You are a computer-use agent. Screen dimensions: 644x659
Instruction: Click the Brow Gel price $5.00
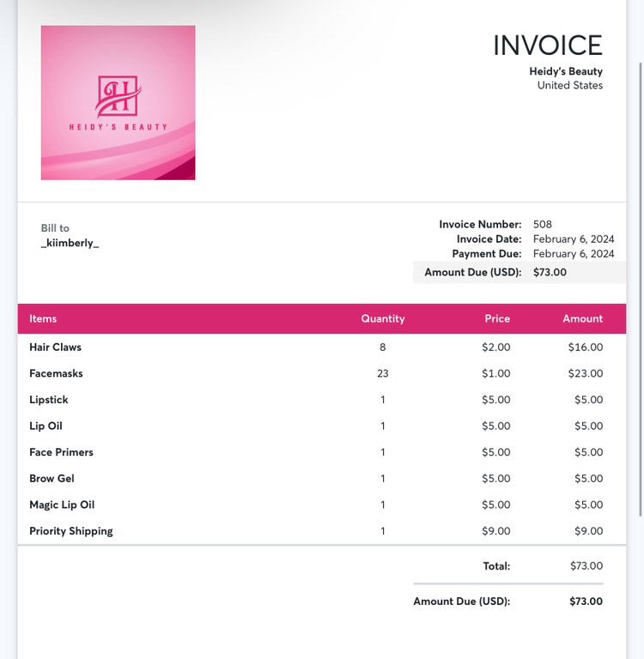(496, 479)
